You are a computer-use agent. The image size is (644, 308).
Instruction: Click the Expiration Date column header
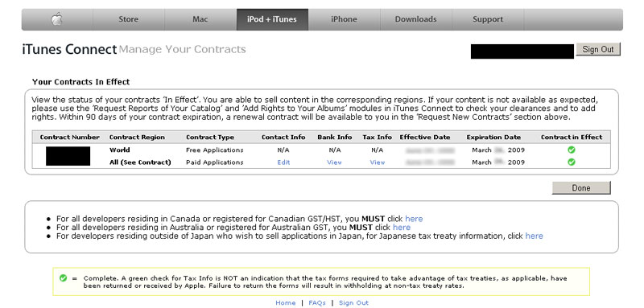[x=493, y=138]
